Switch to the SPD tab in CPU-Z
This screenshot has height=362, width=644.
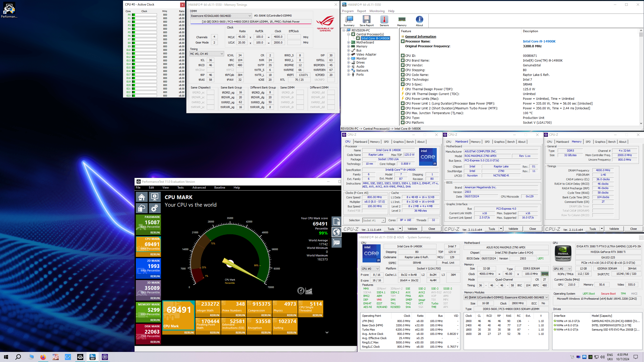(x=386, y=142)
